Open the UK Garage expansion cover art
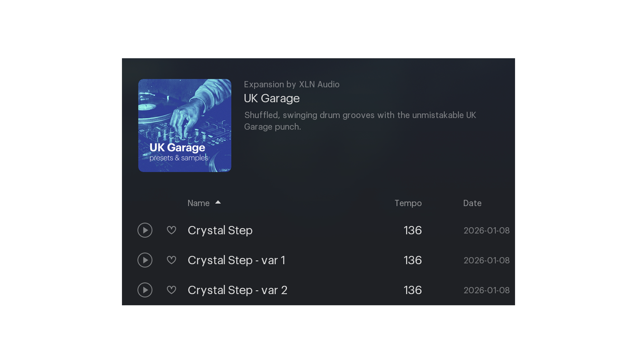The height and width of the screenshot is (364, 637). tap(185, 126)
